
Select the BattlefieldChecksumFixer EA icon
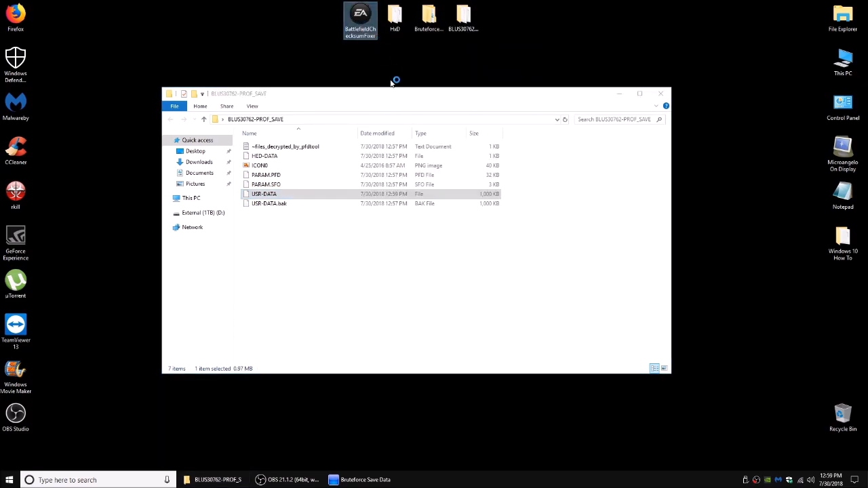[x=360, y=21]
